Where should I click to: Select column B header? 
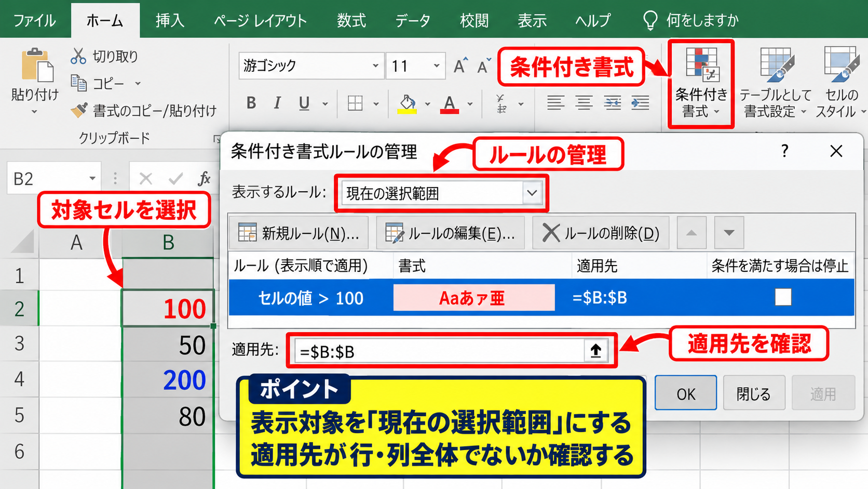(168, 243)
